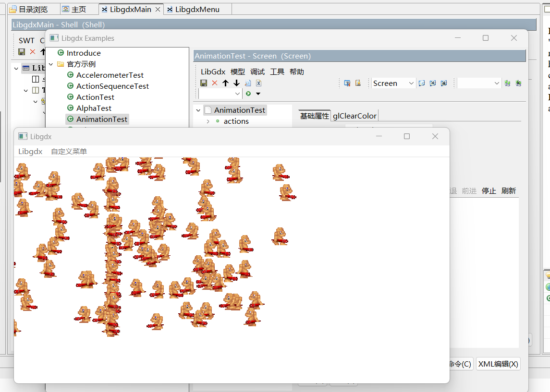Click the move up arrow in AnimationTest toolbar
This screenshot has height=392, width=550.
point(226,83)
